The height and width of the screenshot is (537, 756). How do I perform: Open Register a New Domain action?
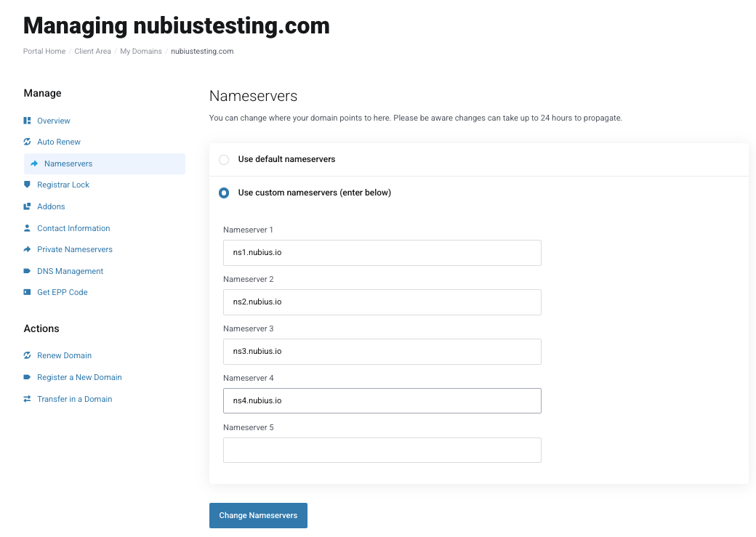click(x=79, y=377)
